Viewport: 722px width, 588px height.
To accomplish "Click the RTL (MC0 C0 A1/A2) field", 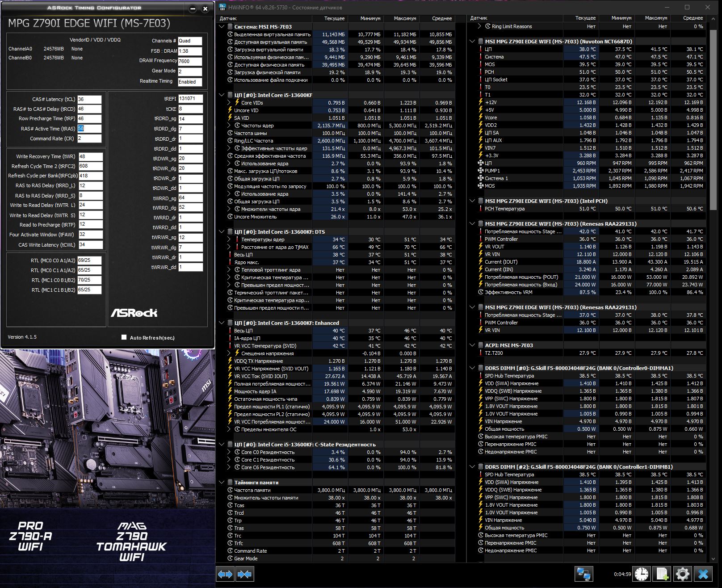I will click(89, 260).
